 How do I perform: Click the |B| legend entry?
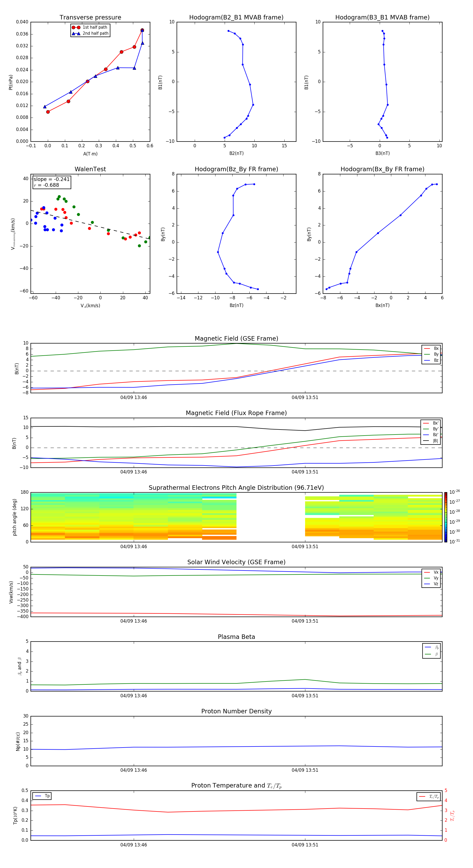(x=431, y=441)
